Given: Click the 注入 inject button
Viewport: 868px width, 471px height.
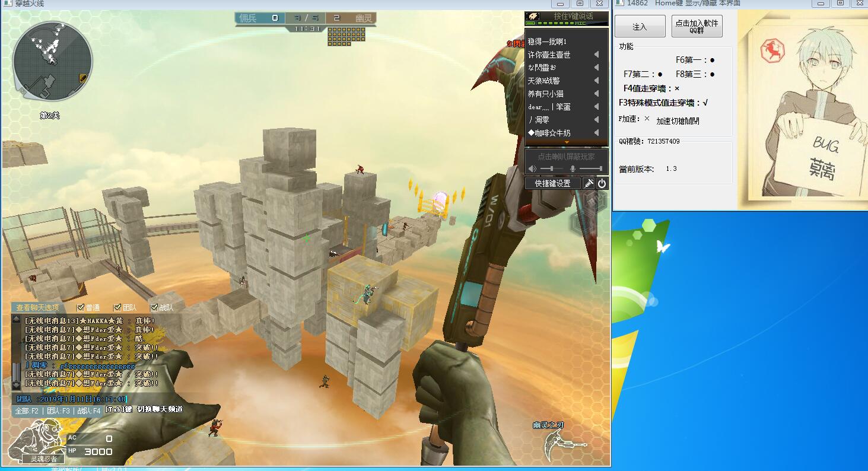Looking at the screenshot, I should 640,27.
